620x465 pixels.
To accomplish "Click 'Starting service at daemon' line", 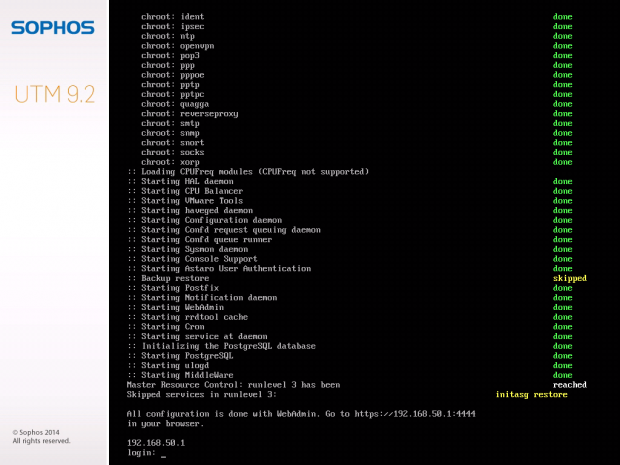I will click(x=197, y=336).
